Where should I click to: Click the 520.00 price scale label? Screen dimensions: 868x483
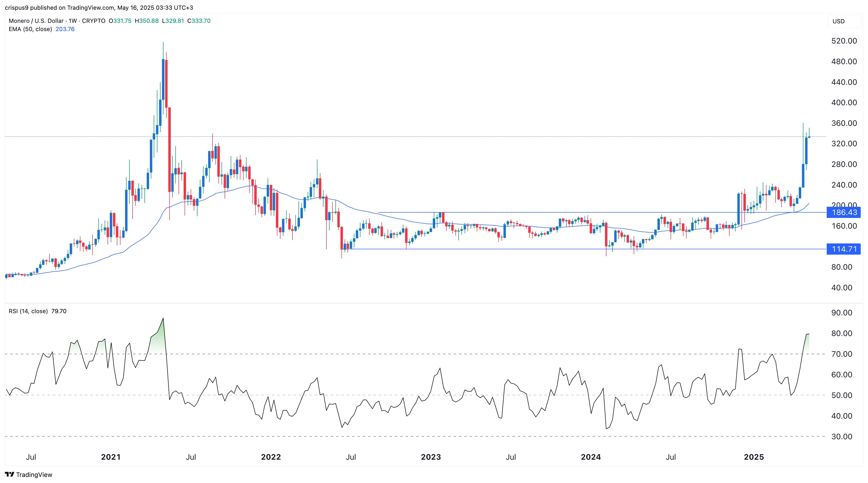[x=844, y=41]
